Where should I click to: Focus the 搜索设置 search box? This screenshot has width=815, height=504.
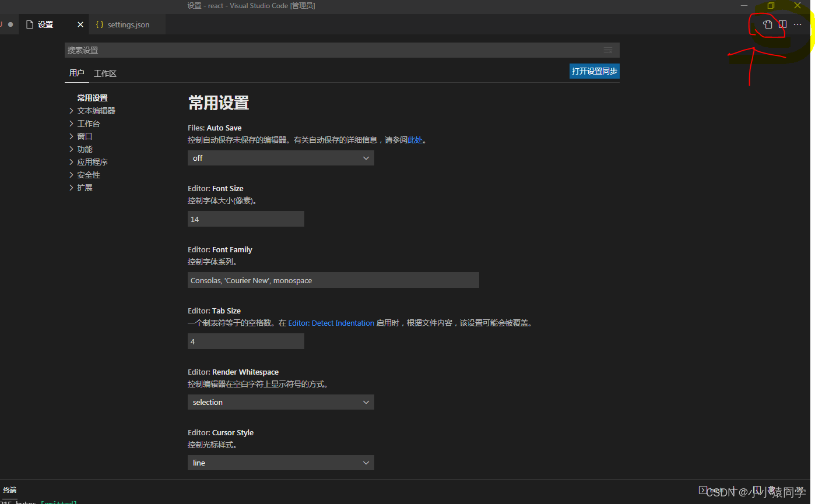pos(342,50)
